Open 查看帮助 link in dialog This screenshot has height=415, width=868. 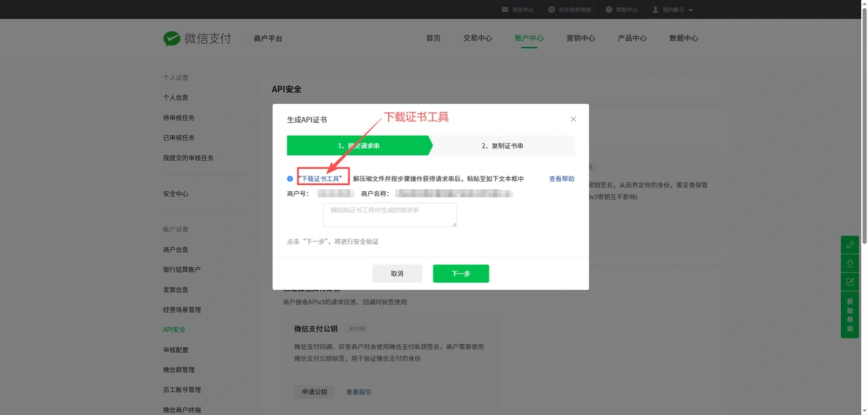tap(561, 179)
